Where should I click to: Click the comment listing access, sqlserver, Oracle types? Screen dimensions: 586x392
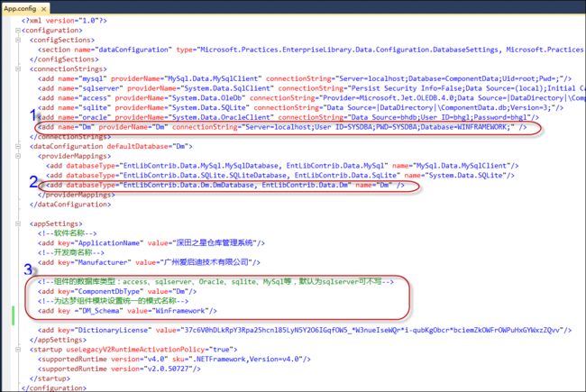tap(215, 282)
